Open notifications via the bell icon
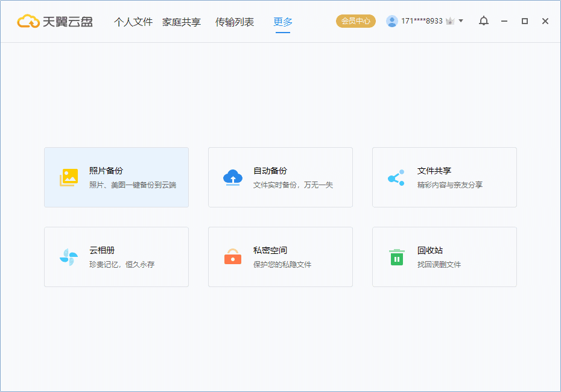561x392 pixels. [x=483, y=21]
